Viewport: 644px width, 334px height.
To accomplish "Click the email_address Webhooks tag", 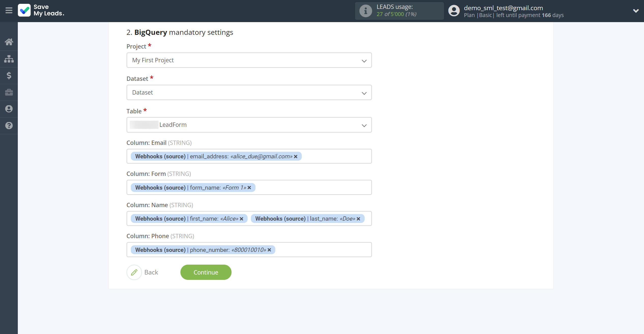I will click(x=216, y=156).
